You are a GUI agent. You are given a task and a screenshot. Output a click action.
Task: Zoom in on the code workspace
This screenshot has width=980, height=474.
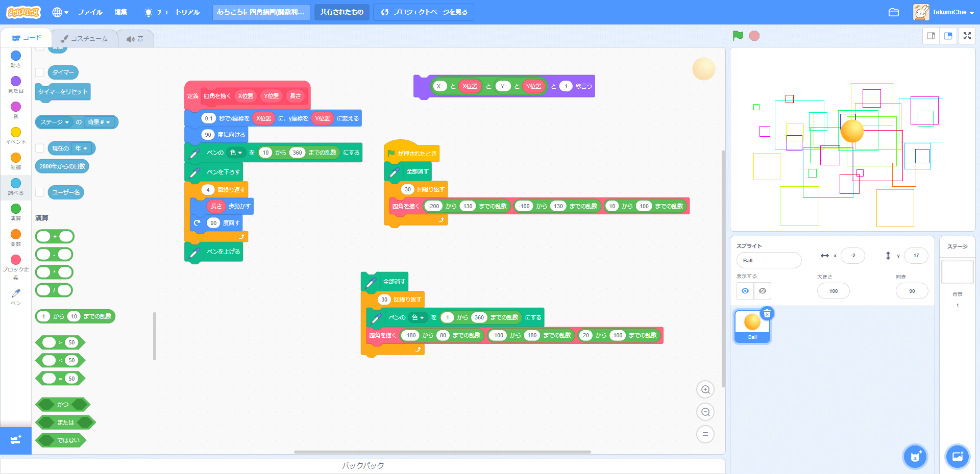coord(705,390)
